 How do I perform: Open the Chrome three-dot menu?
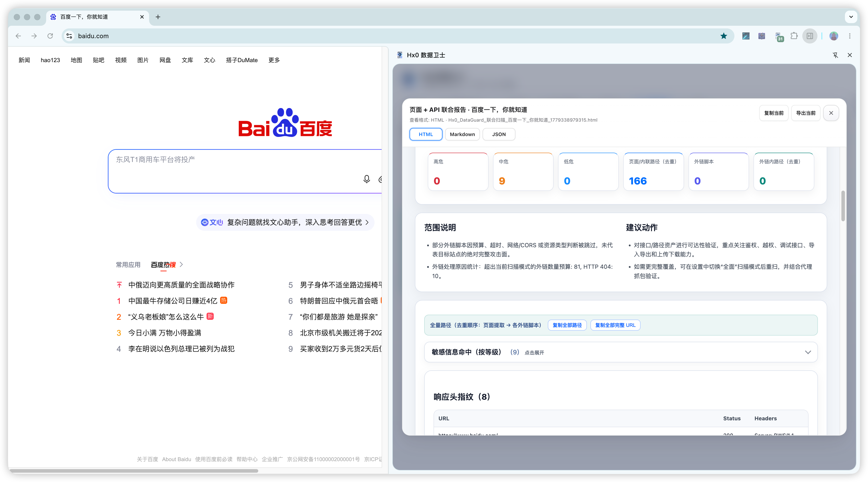pos(850,36)
